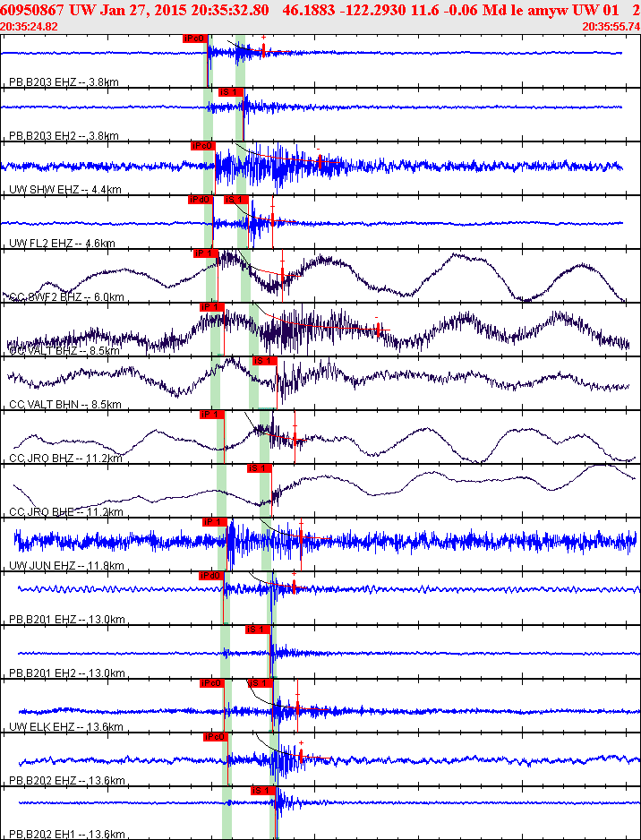The height and width of the screenshot is (840, 641).
Task: Select the start time 20:35:24.82 label
Action: click(30, 26)
